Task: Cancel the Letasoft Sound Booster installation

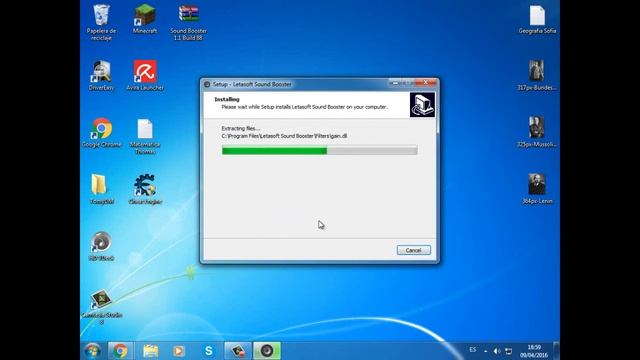Action: click(413, 250)
